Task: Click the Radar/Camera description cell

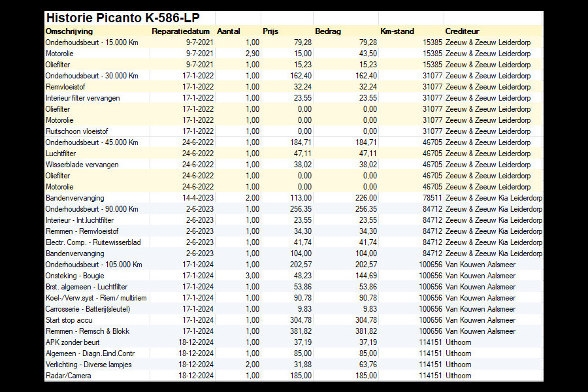Action: [68, 376]
